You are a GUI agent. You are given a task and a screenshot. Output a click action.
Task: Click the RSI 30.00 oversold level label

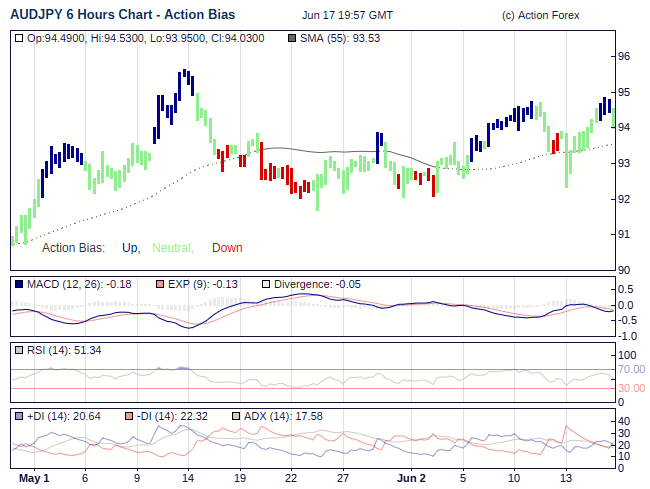click(630, 388)
